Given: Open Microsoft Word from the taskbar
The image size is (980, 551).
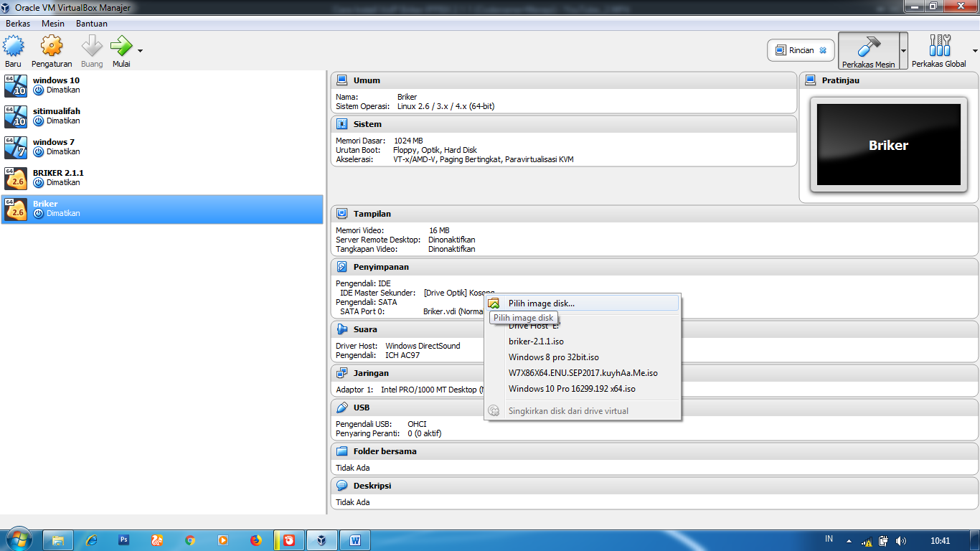Looking at the screenshot, I should pyautogui.click(x=355, y=540).
